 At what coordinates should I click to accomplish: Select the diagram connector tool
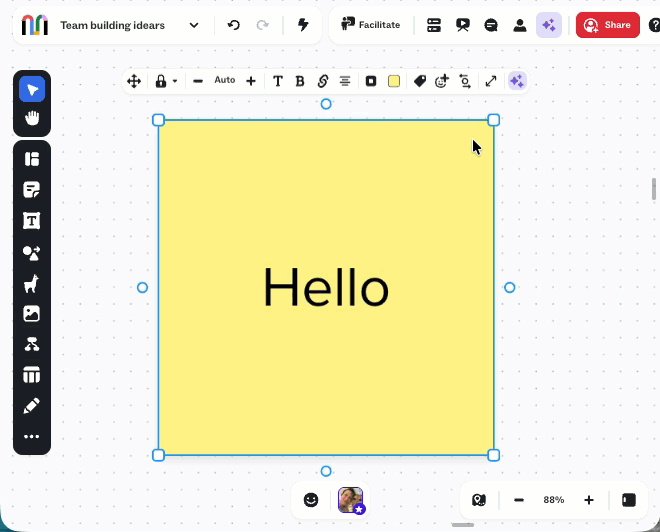click(x=32, y=344)
